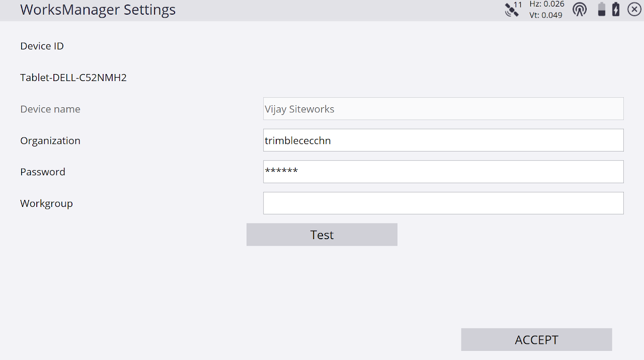Check the partially drained battery icon
644x360 pixels.
click(601, 10)
